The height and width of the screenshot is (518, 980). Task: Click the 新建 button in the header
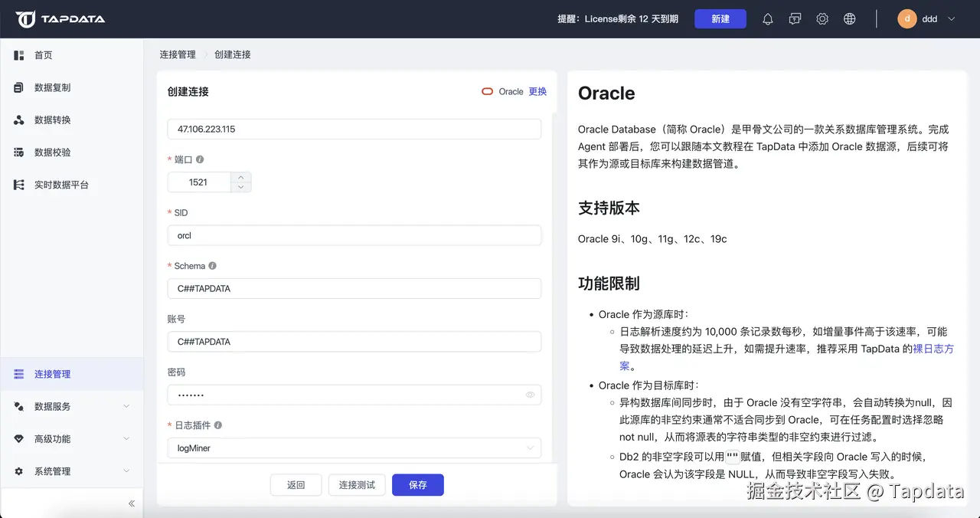pos(720,19)
